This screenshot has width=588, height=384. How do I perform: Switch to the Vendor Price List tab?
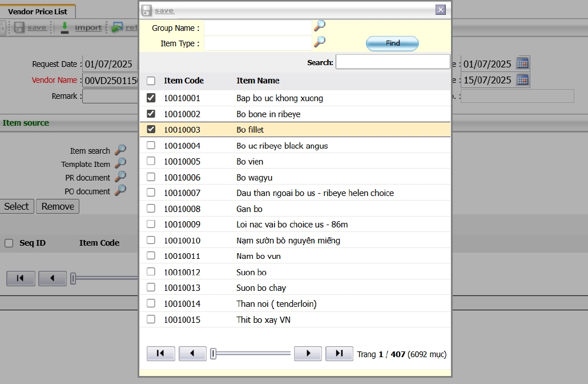(38, 11)
